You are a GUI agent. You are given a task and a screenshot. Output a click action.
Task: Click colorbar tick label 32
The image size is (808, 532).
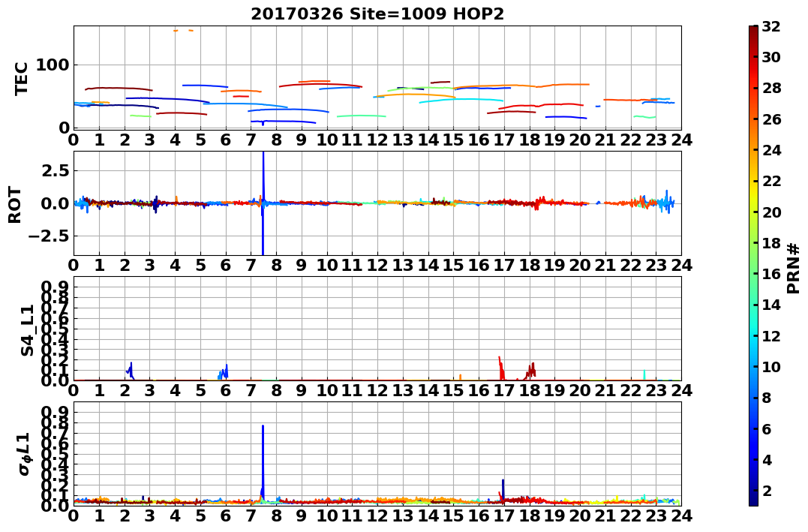(x=771, y=26)
